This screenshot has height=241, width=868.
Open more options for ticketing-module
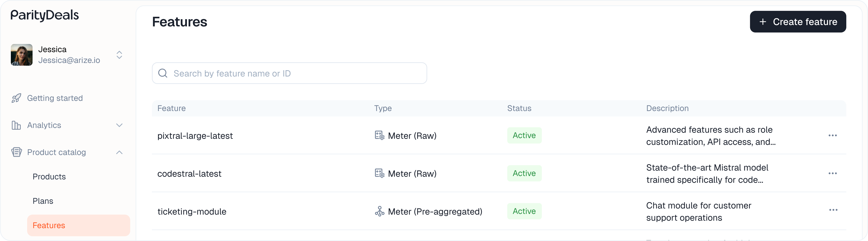833,210
